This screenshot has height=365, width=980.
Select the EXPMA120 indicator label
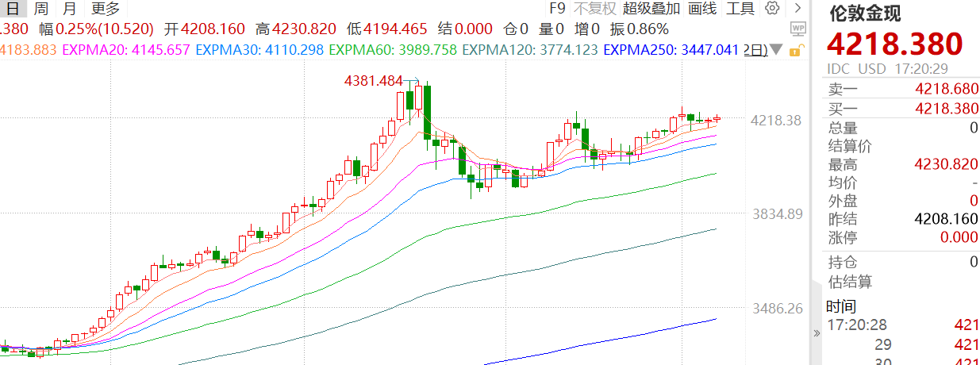pos(529,49)
